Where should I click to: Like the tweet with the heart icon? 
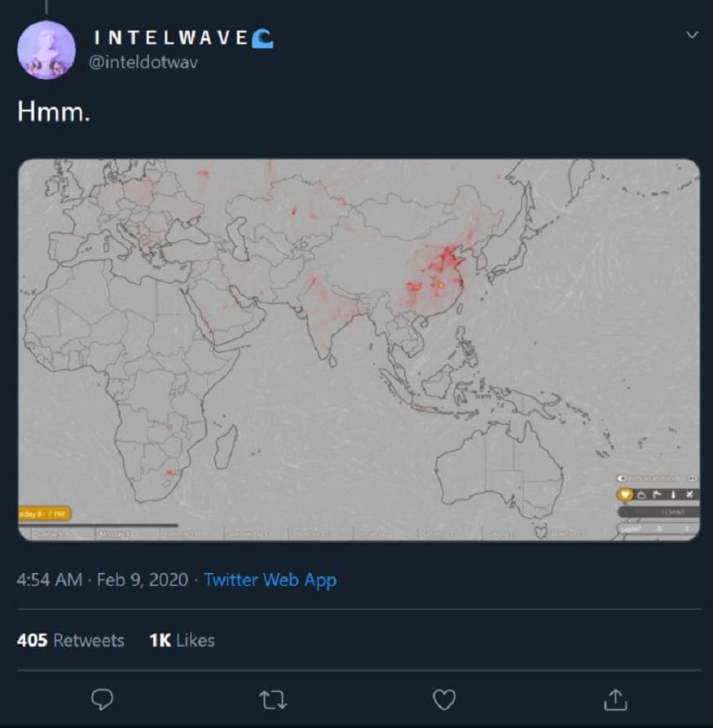(444, 699)
